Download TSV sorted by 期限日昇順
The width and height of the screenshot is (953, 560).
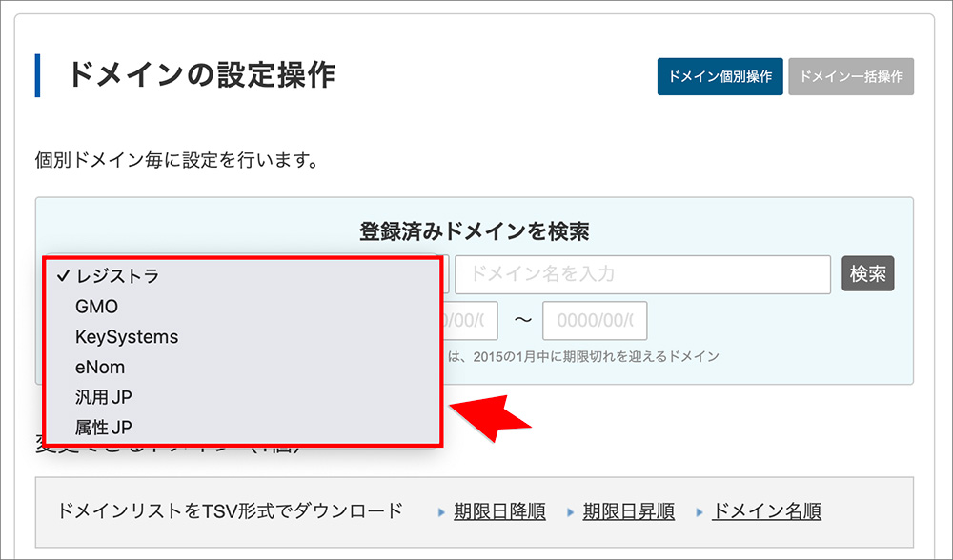click(x=631, y=510)
